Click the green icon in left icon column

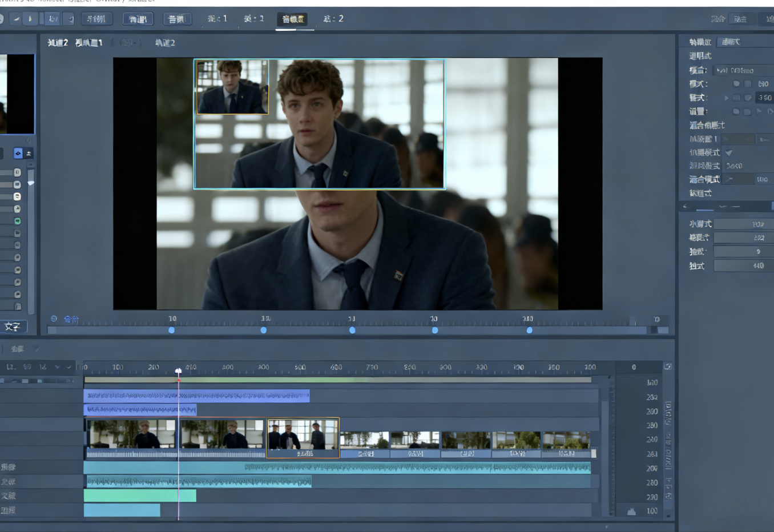point(17,221)
